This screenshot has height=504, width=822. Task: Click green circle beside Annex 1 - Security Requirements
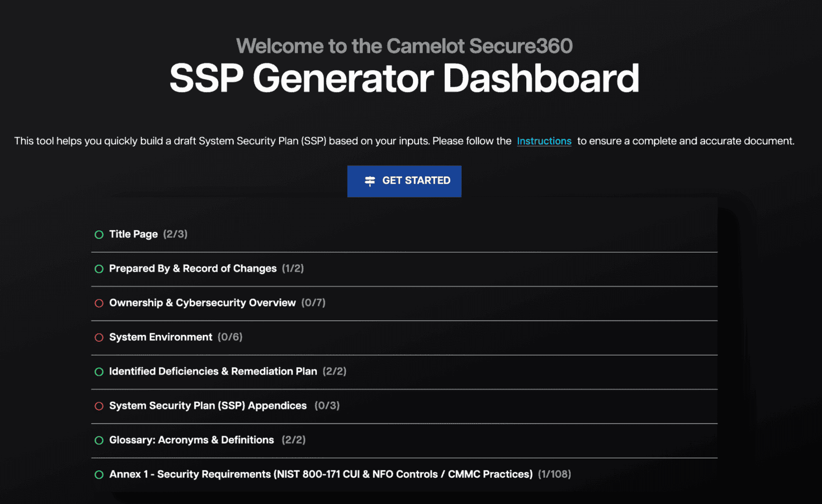(x=99, y=475)
